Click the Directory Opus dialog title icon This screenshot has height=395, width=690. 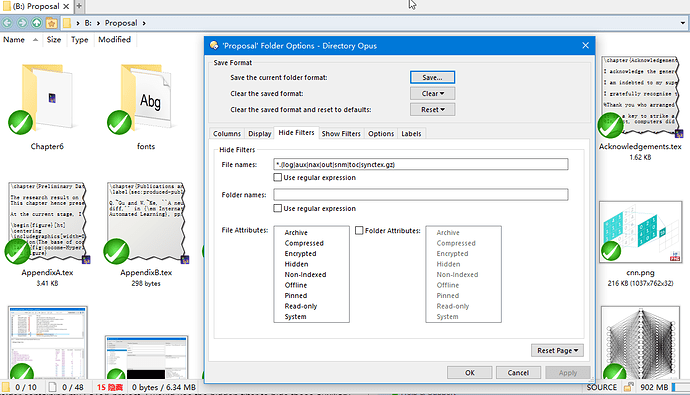click(214, 45)
